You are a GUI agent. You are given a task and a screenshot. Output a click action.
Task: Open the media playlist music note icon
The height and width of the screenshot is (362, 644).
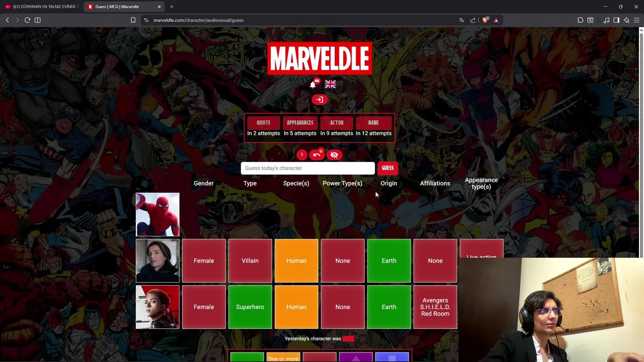tap(606, 20)
